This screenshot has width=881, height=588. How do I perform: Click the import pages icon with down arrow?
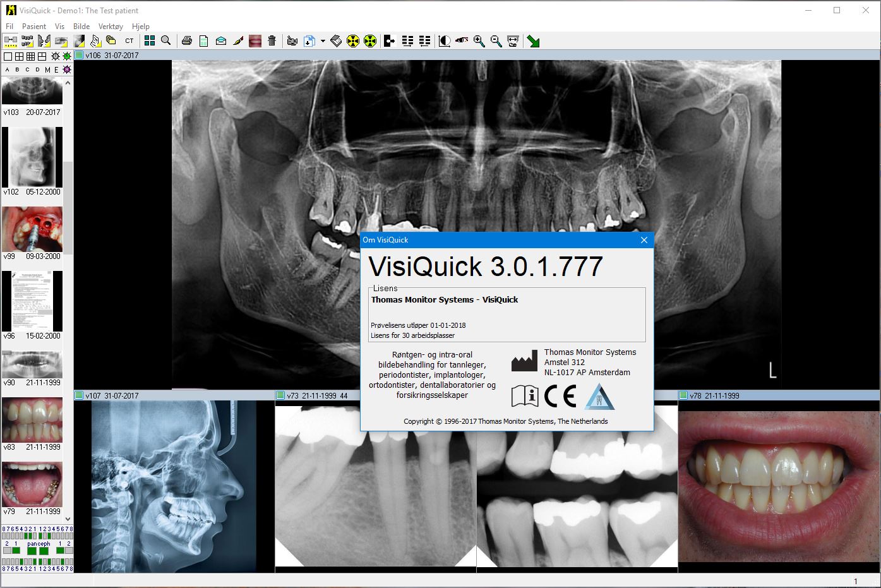point(309,41)
